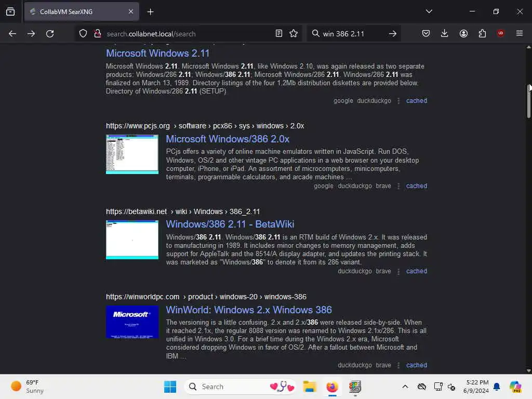Open the Downloads panel

pos(445,34)
